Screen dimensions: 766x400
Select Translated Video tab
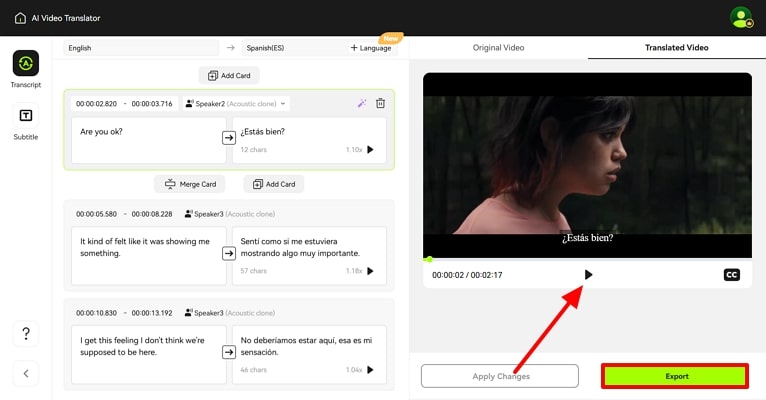[677, 47]
